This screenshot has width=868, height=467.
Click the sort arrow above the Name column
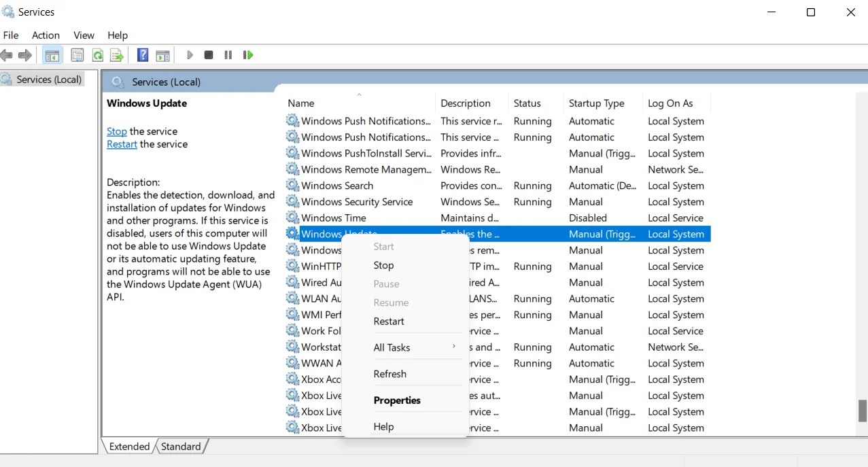point(359,94)
